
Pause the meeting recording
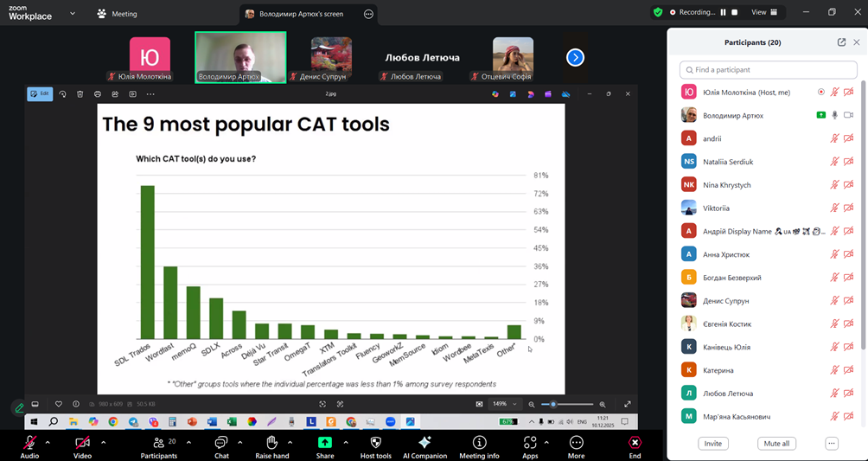[723, 12]
